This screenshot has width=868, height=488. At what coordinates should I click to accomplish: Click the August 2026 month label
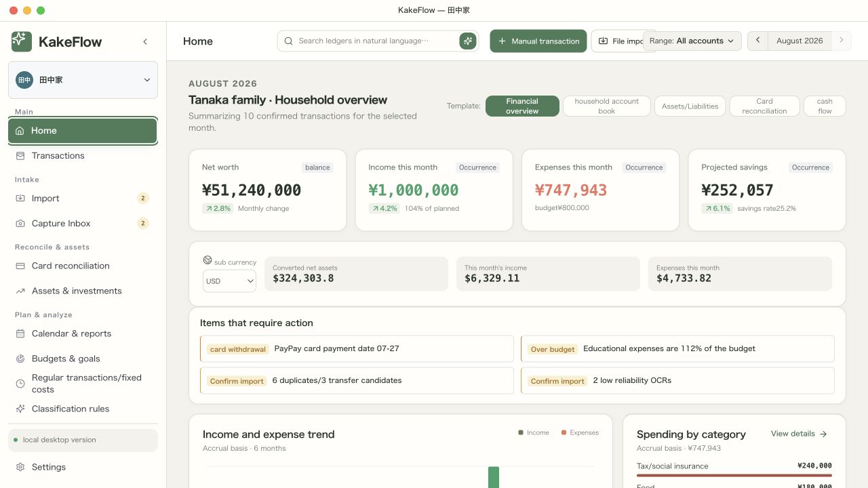pos(800,41)
